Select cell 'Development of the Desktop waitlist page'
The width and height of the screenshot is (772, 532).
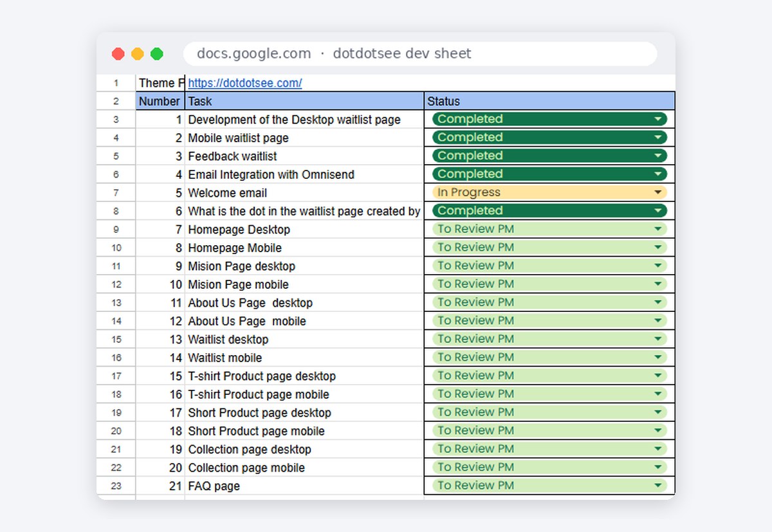(x=304, y=120)
